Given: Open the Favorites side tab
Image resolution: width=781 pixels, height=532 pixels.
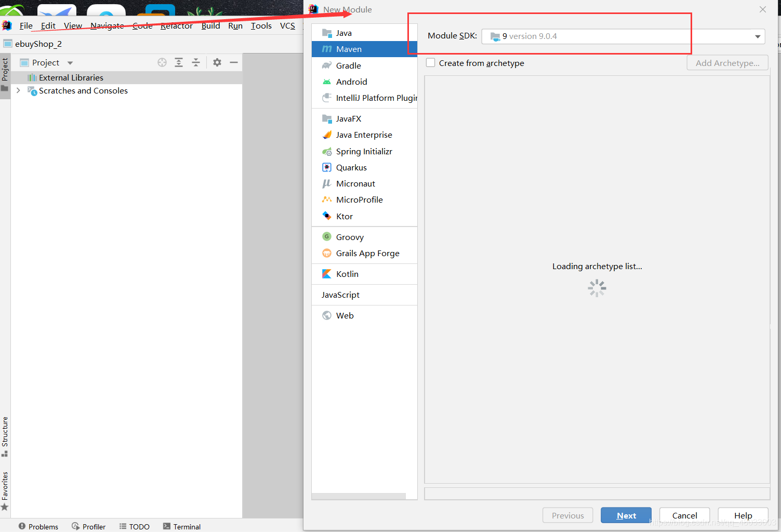Looking at the screenshot, I should click(x=5, y=491).
